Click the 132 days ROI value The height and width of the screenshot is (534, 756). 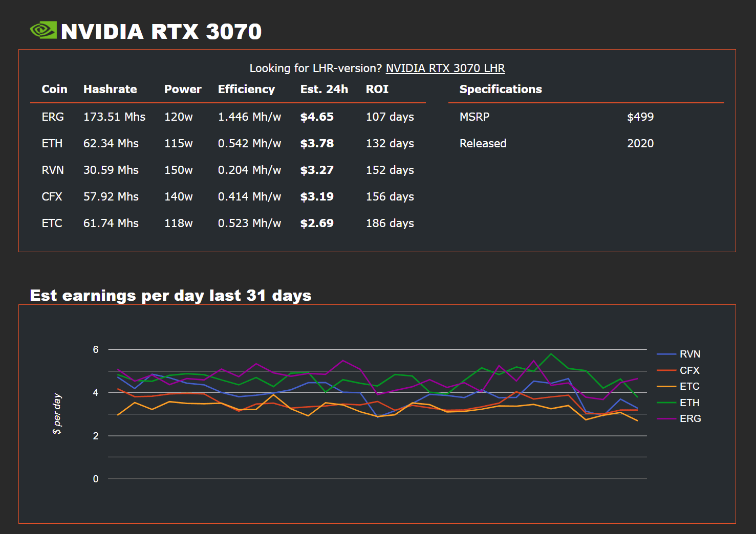coord(390,143)
